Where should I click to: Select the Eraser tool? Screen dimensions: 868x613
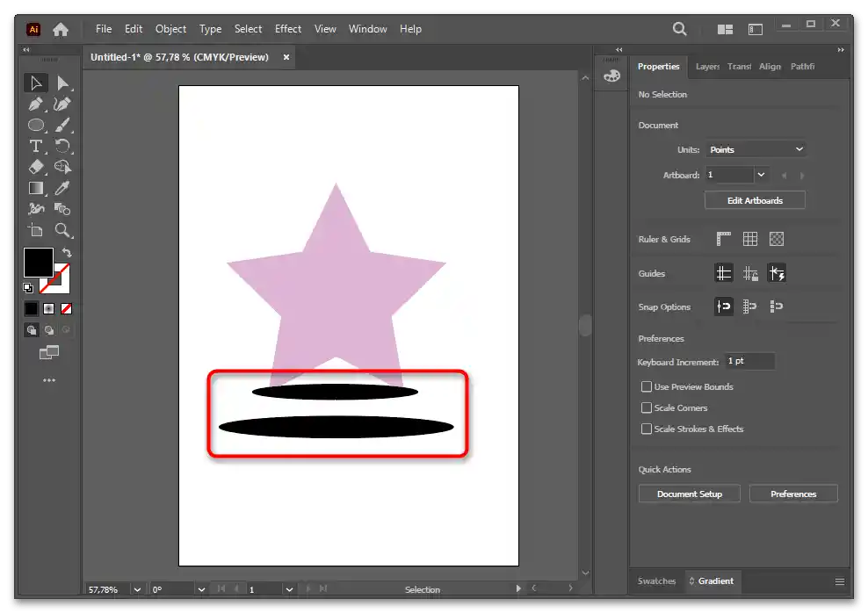point(36,167)
